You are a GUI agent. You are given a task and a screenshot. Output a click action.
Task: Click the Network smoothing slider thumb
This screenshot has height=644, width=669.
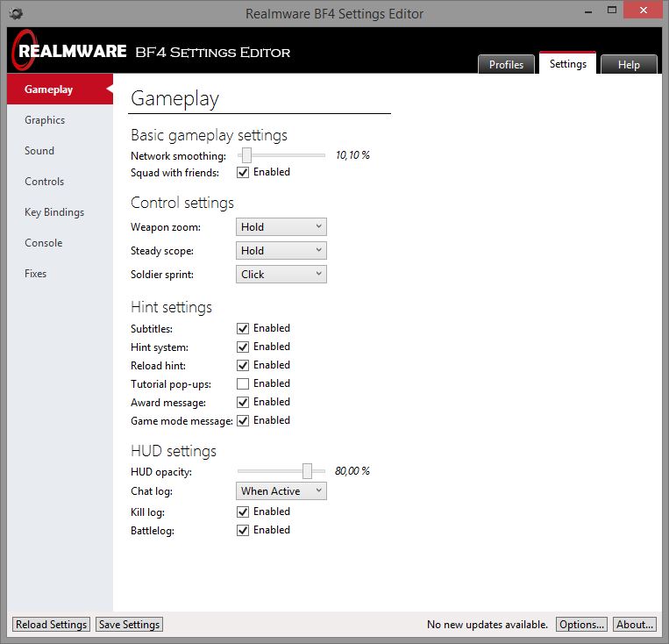pyautogui.click(x=246, y=155)
